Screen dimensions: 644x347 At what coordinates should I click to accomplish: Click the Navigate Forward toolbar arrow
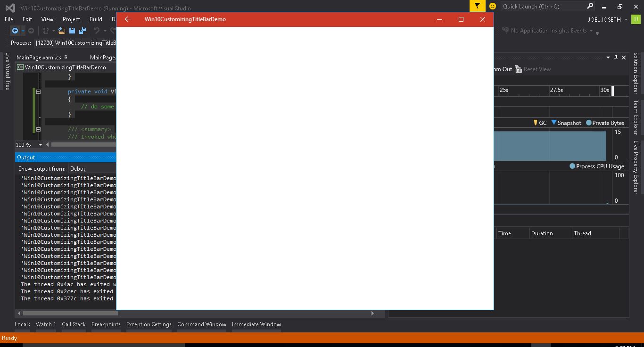coord(31,31)
